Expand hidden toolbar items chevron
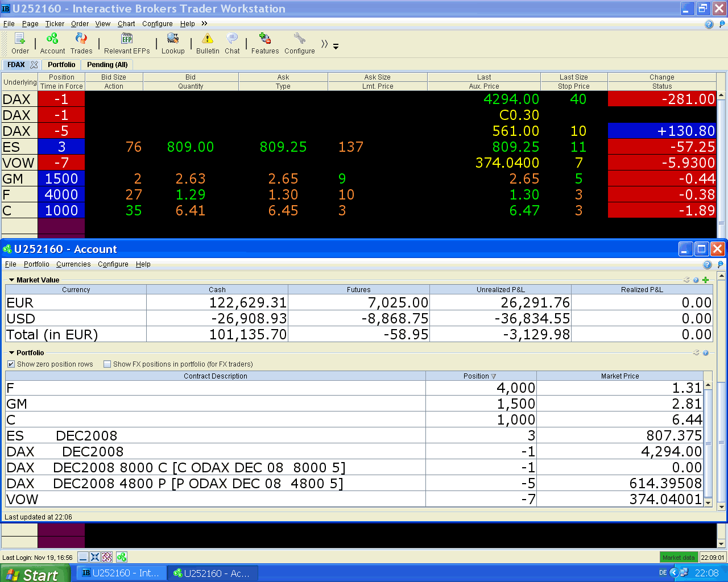The height and width of the screenshot is (582, 728). 324,44
